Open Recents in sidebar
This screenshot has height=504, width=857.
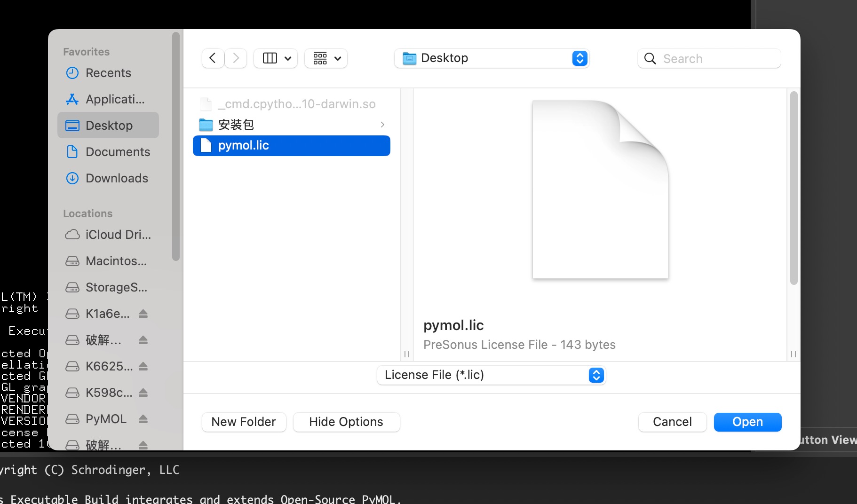pos(108,73)
